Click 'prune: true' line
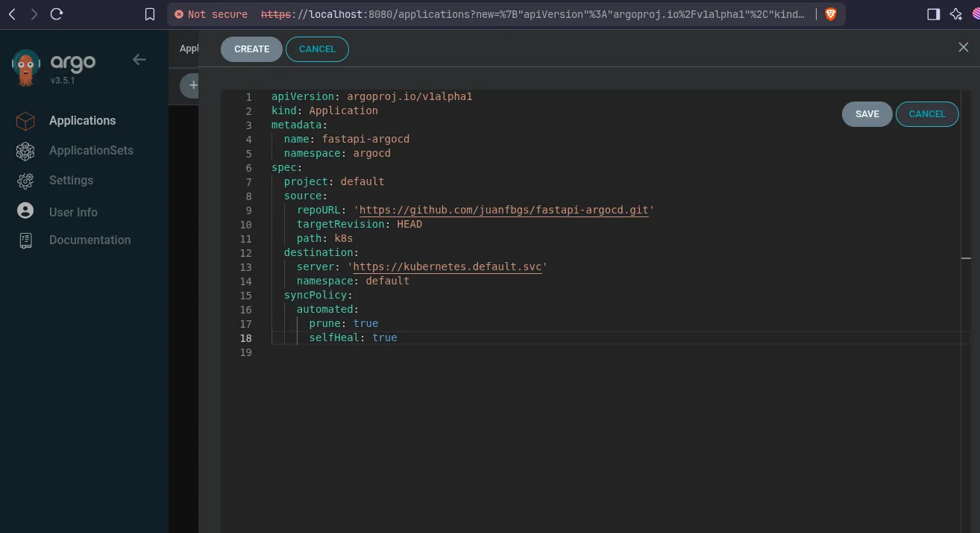This screenshot has height=533, width=980. click(344, 324)
